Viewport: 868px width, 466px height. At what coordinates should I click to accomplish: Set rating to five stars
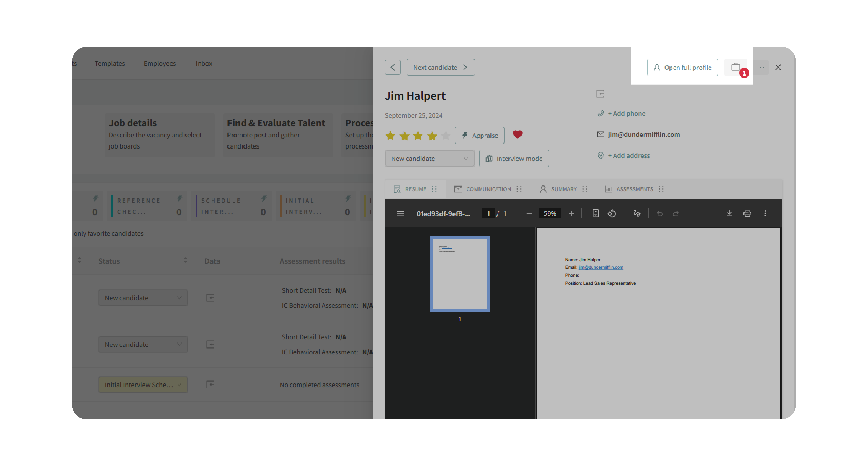[x=446, y=136]
